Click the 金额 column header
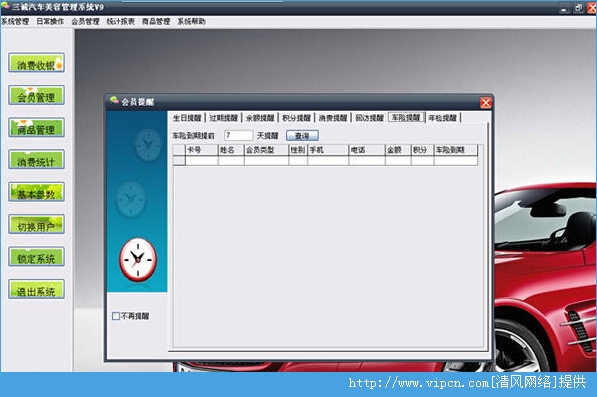Image resolution: width=597 pixels, height=397 pixels. (398, 150)
